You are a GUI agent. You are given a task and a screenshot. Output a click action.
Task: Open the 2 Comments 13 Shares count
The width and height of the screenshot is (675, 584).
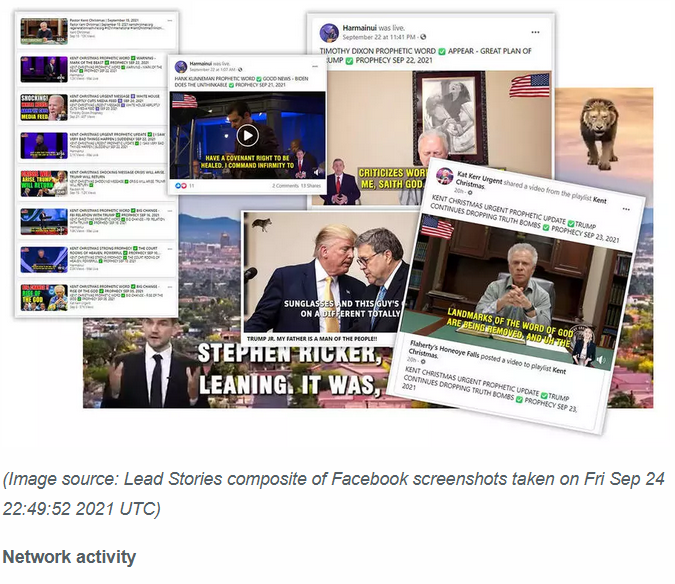click(x=296, y=186)
